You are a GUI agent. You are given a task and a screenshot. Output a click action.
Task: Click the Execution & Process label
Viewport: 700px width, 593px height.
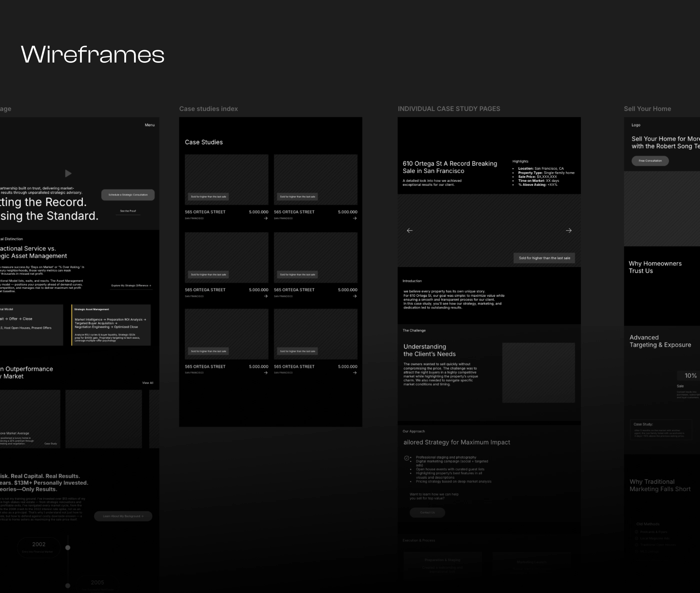tap(419, 540)
